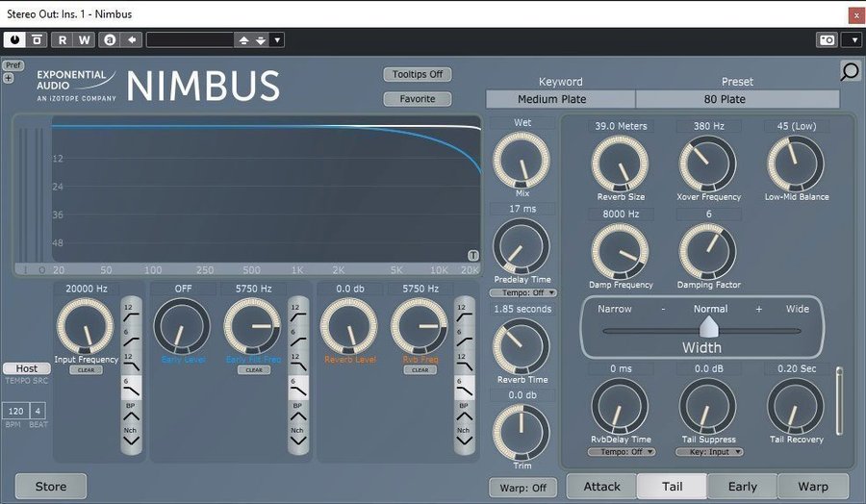Screen dimensions: 866x504
Task: Click the Read automation (R) icon
Action: pos(63,39)
